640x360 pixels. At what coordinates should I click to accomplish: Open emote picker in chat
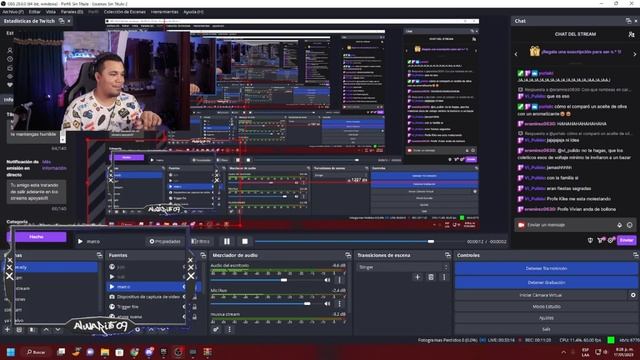point(630,225)
